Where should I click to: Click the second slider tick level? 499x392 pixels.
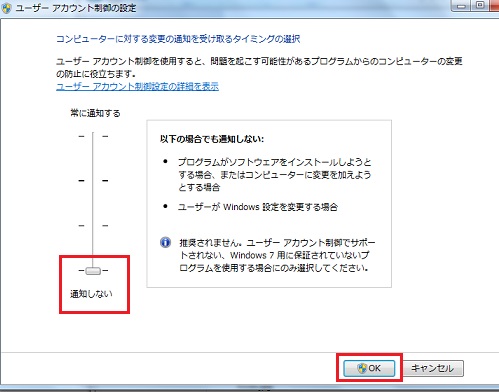coord(93,181)
